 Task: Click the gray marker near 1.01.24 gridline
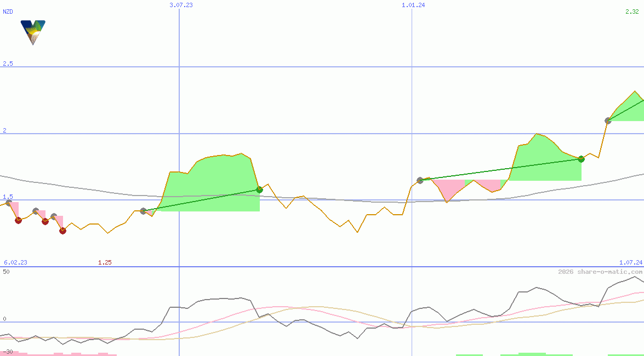tap(420, 180)
